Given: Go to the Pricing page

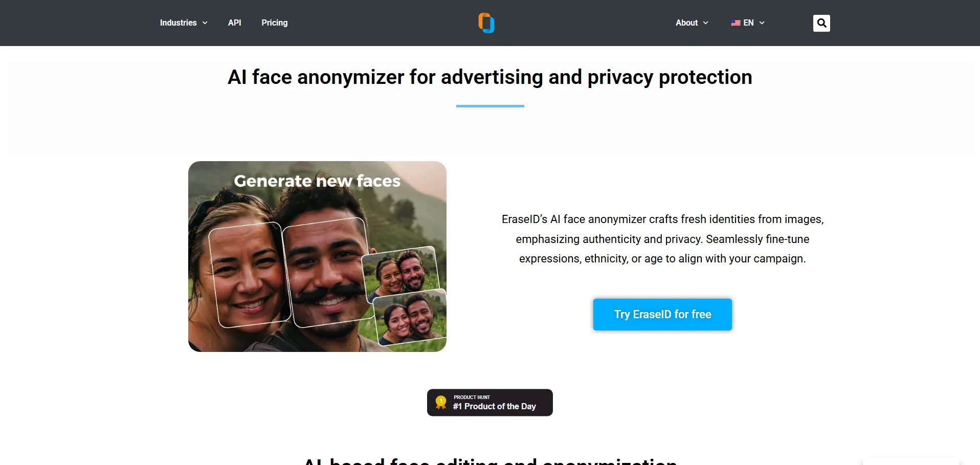Looking at the screenshot, I should click(275, 23).
